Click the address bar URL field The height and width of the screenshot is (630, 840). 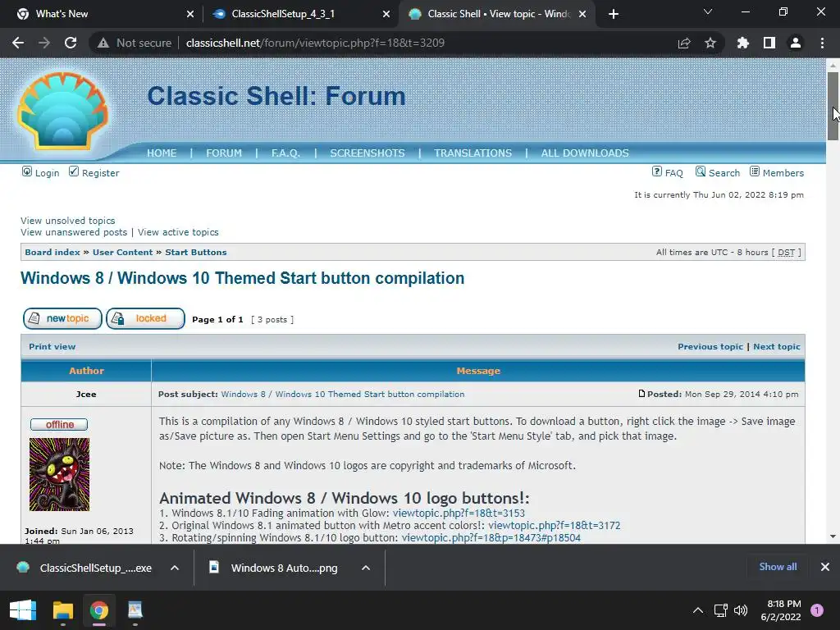tap(315, 43)
